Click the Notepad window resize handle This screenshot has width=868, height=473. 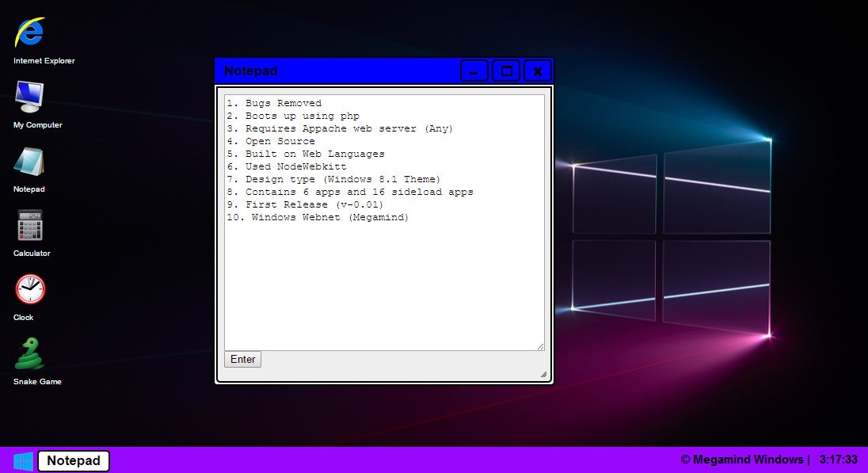coord(543,375)
